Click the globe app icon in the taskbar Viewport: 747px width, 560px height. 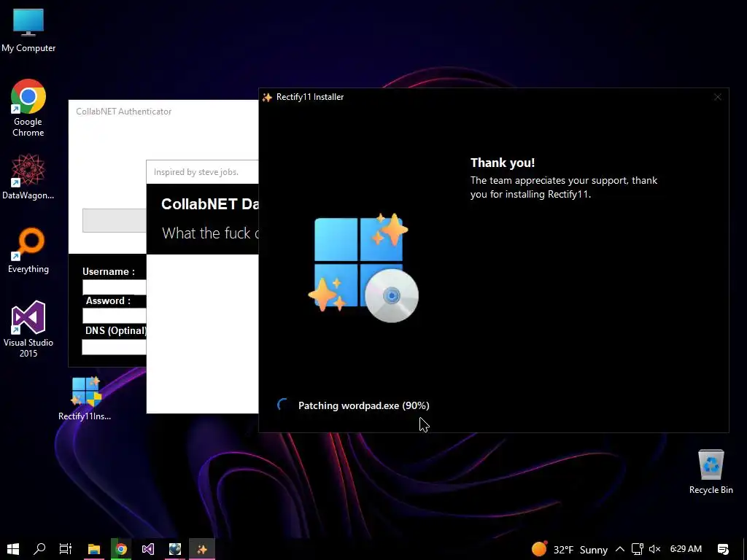pyautogui.click(x=175, y=549)
